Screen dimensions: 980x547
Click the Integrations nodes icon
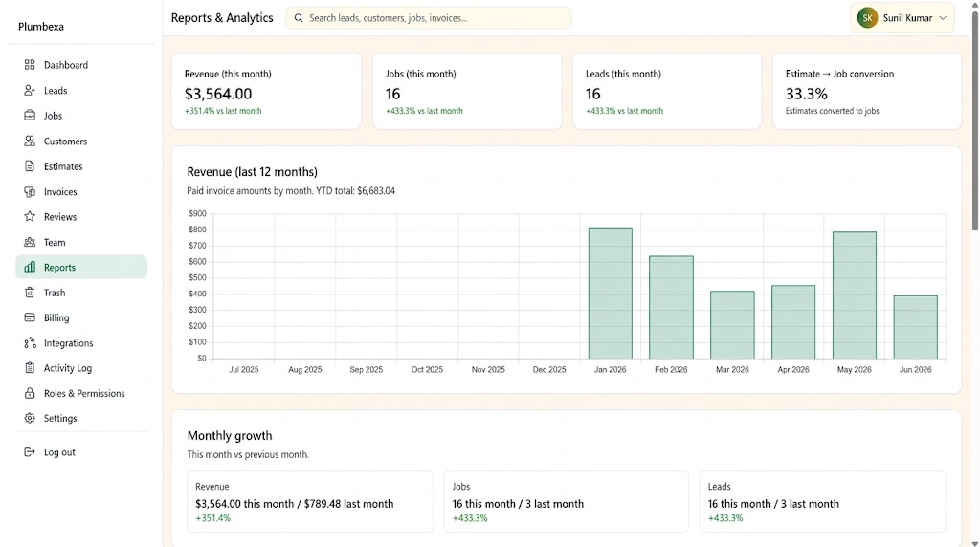click(x=30, y=342)
